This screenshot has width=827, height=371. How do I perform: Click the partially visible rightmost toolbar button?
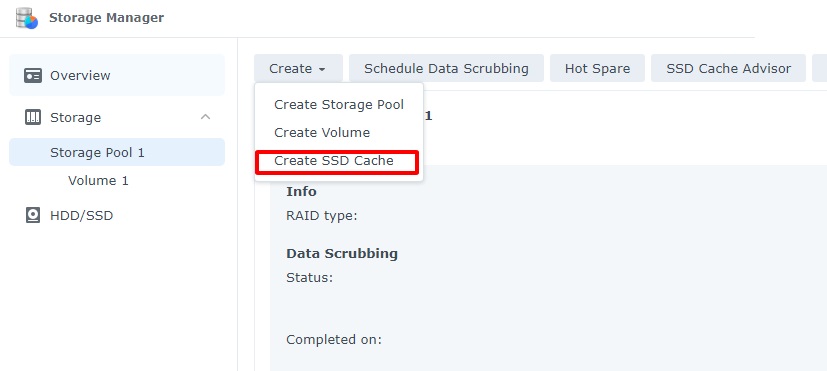click(820, 69)
